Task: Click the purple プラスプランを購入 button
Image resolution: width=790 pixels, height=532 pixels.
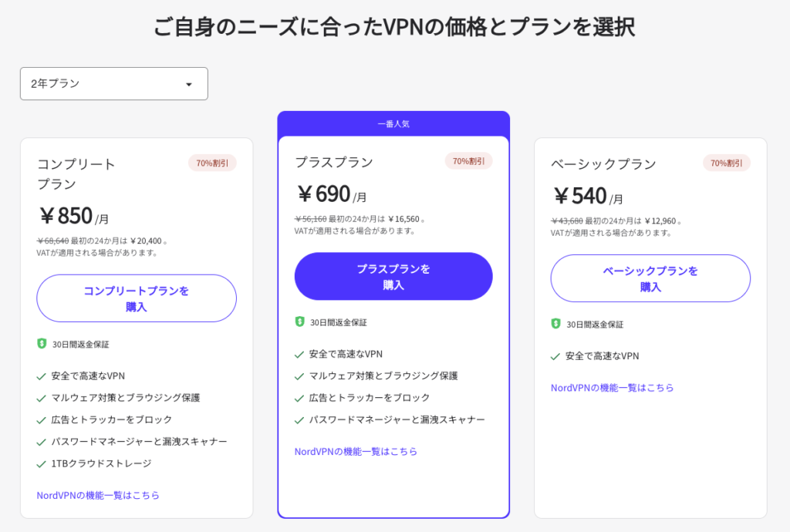Action: click(x=393, y=277)
